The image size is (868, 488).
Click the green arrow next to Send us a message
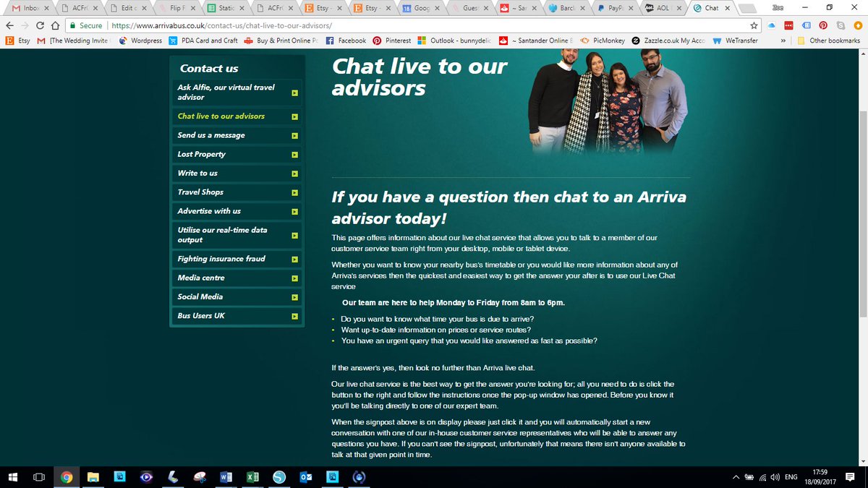[x=295, y=136]
